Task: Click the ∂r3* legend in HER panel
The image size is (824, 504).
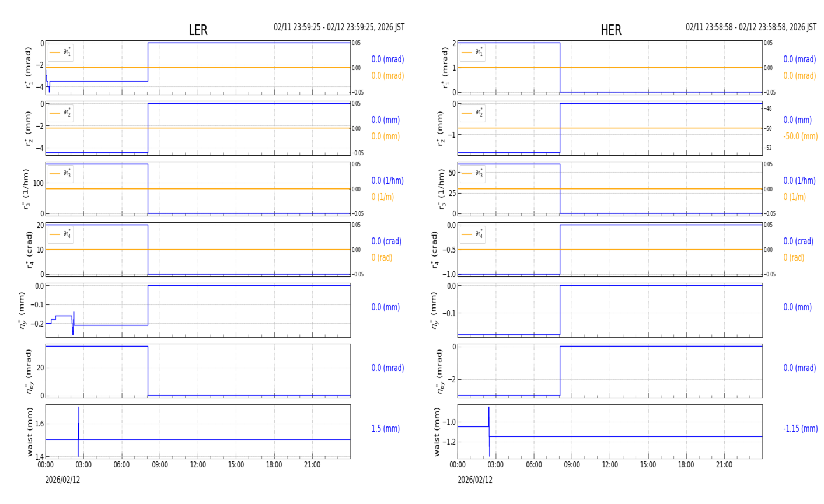Action: (472, 174)
